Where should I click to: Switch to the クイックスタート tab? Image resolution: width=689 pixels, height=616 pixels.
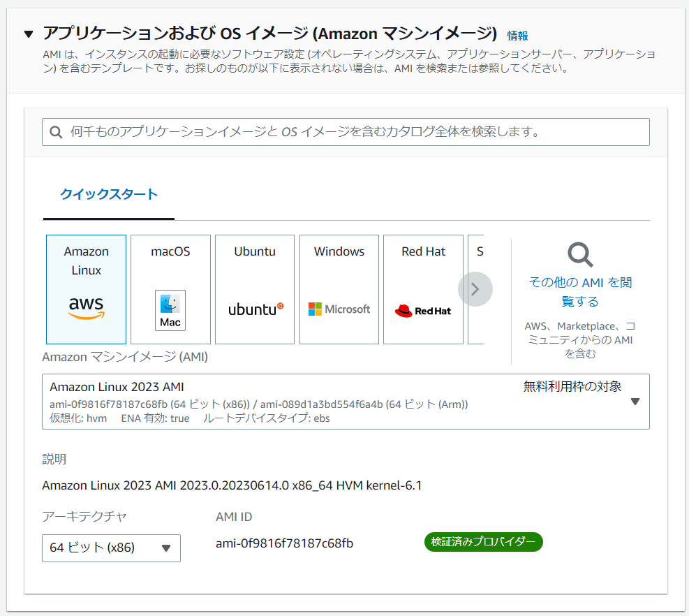click(x=108, y=194)
